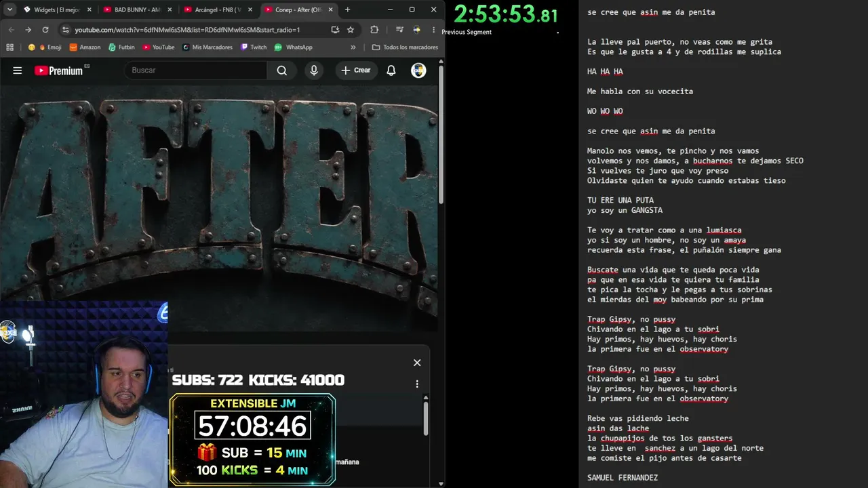Image resolution: width=868 pixels, height=488 pixels.
Task: Open YouTube notifications bell
Action: [391, 70]
